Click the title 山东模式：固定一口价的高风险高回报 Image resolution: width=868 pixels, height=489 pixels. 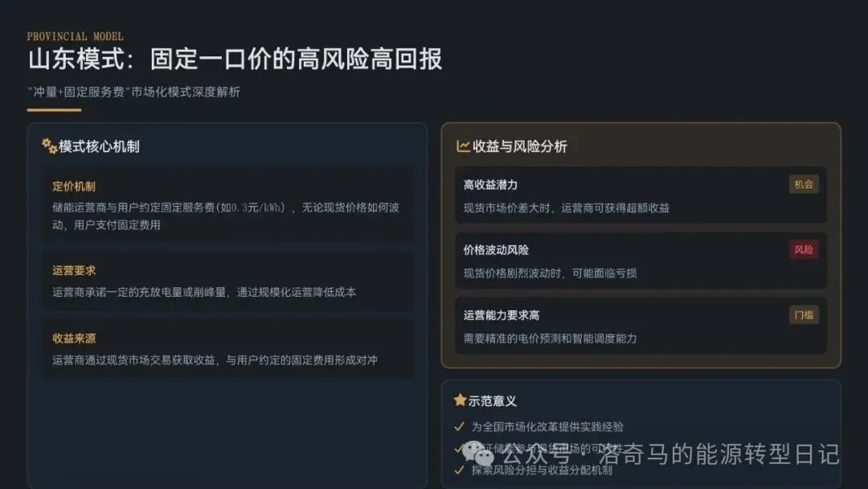(235, 60)
